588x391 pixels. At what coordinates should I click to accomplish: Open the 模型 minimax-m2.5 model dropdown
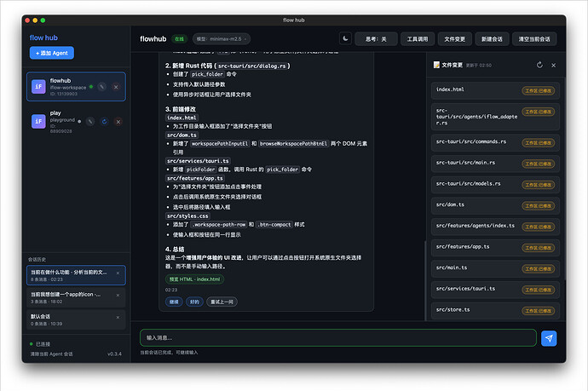(222, 38)
